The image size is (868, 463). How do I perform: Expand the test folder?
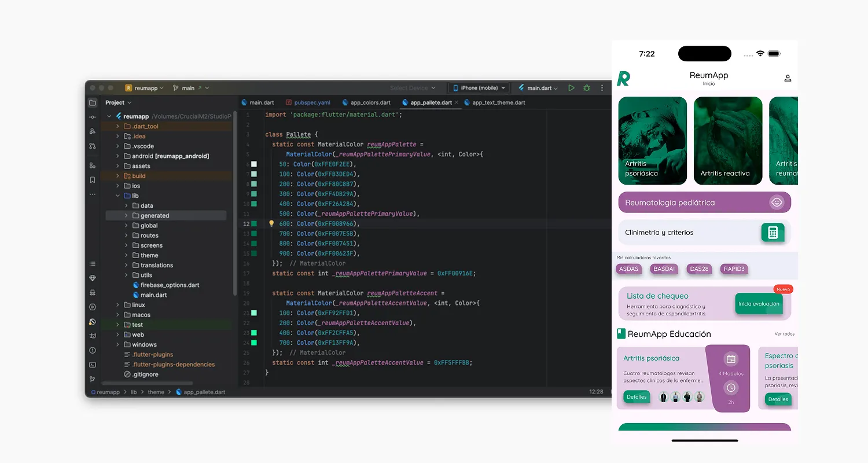tap(118, 325)
